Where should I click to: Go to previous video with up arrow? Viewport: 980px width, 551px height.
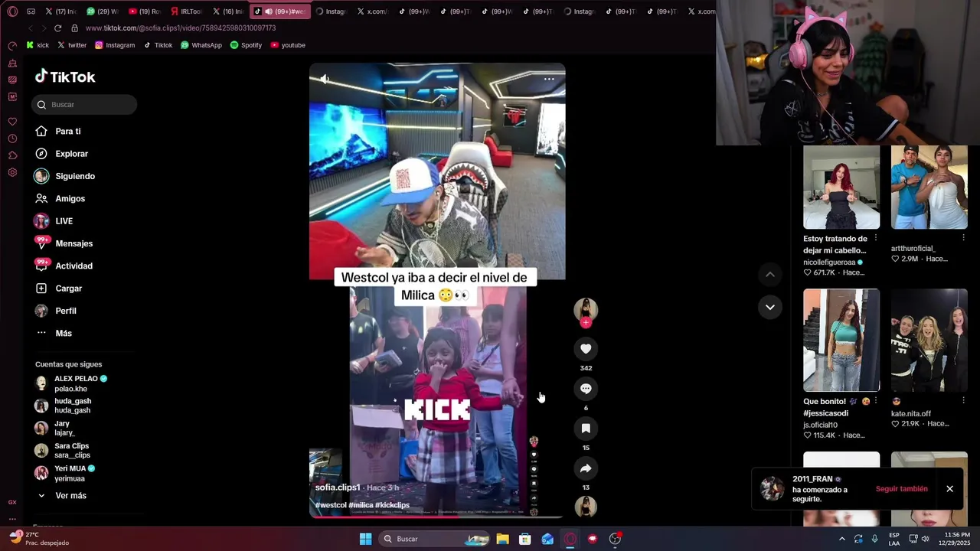click(x=770, y=275)
